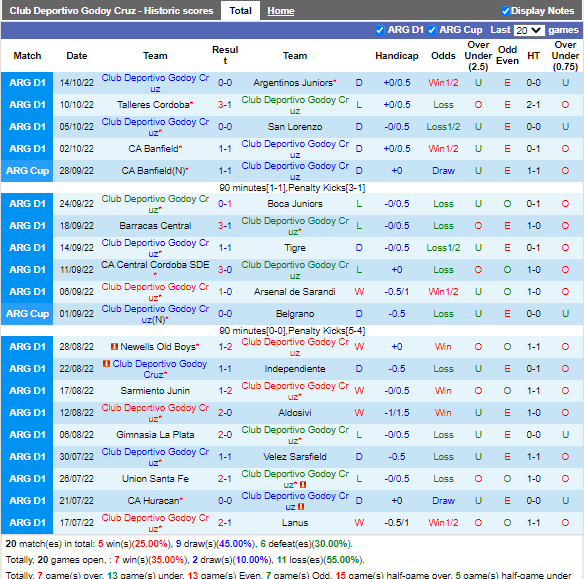Open CA Banfield(N) team link

pos(153,171)
